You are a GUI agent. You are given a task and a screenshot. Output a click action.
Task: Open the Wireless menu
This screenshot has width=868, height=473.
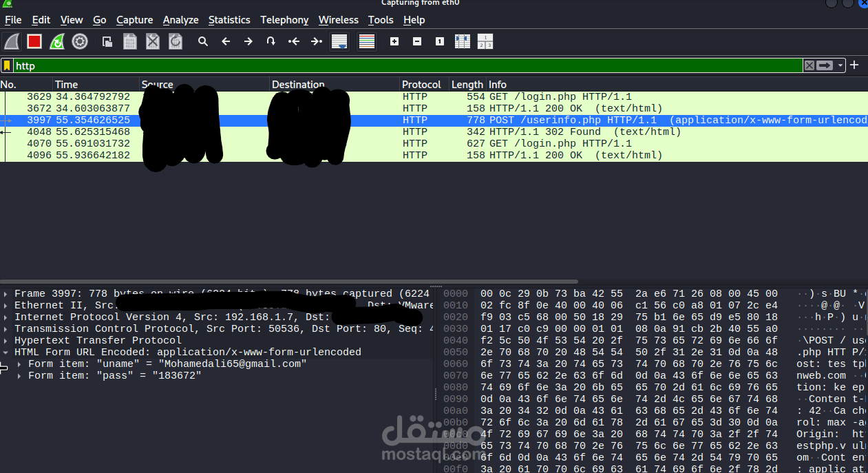coord(339,20)
